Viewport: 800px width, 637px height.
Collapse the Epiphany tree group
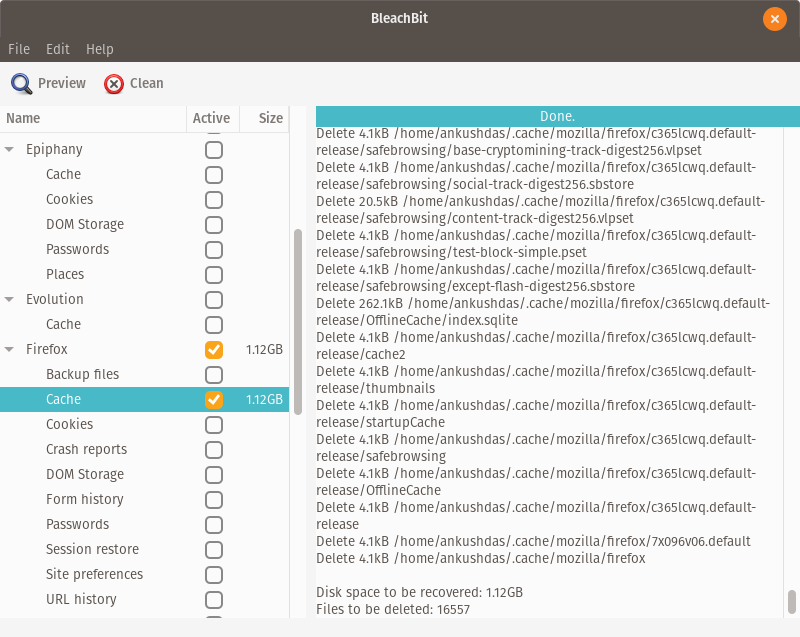9,149
